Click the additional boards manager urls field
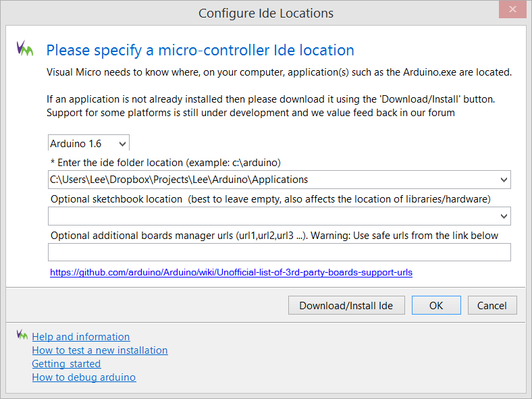 point(279,252)
